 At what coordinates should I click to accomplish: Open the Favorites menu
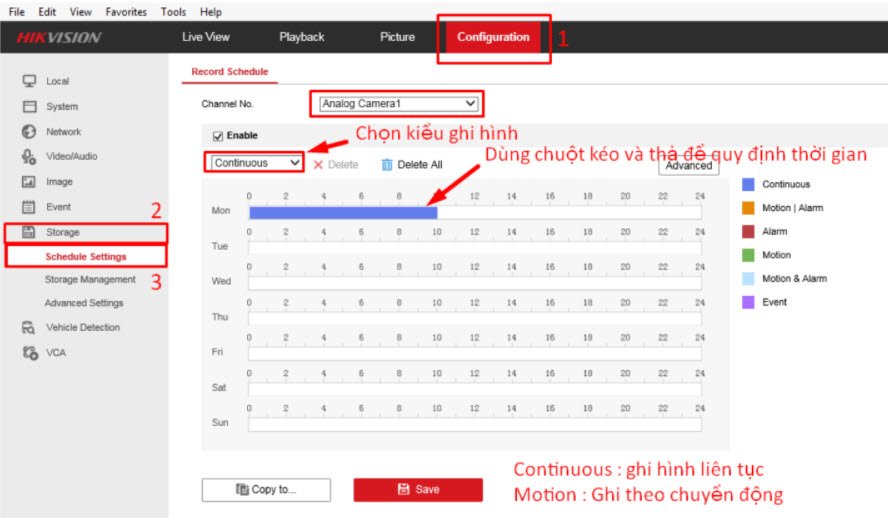point(124,12)
